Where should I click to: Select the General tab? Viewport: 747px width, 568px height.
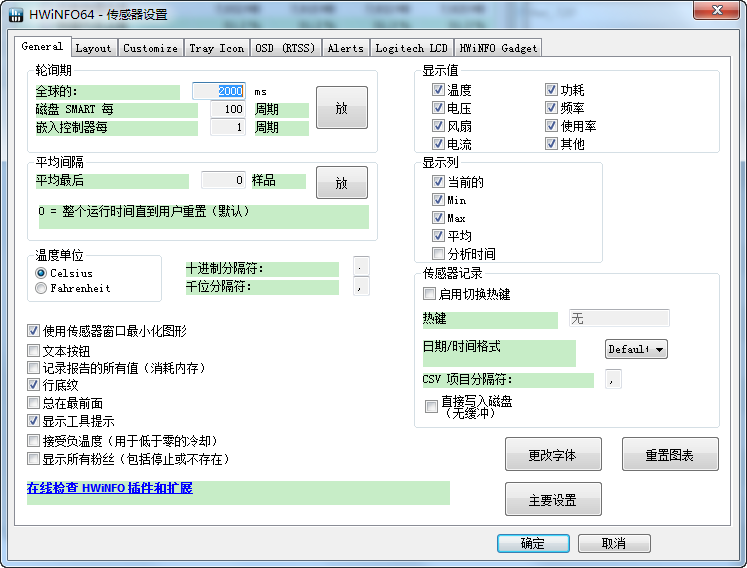pyautogui.click(x=42, y=46)
